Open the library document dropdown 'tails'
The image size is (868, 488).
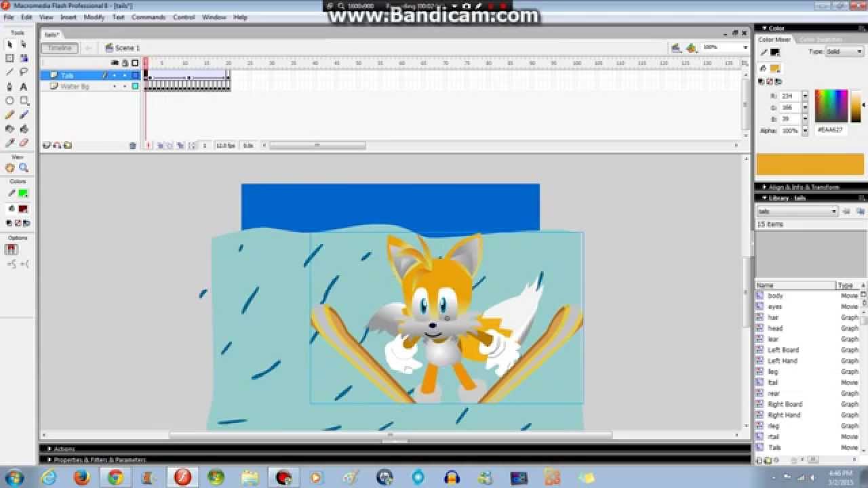tap(797, 211)
